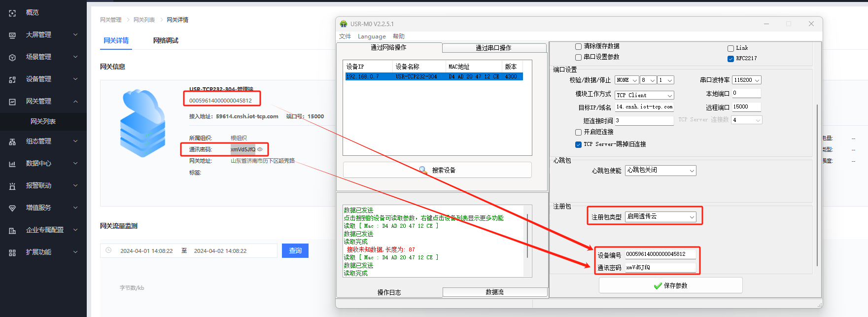Toggle password visibility eye next to xmVd5JfQ
This screenshot has width=868, height=317.
click(x=260, y=149)
